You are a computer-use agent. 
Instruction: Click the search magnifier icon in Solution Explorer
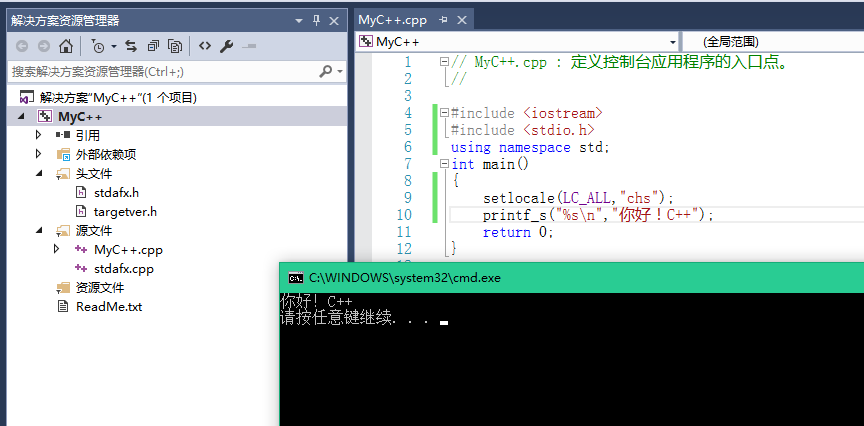(326, 71)
